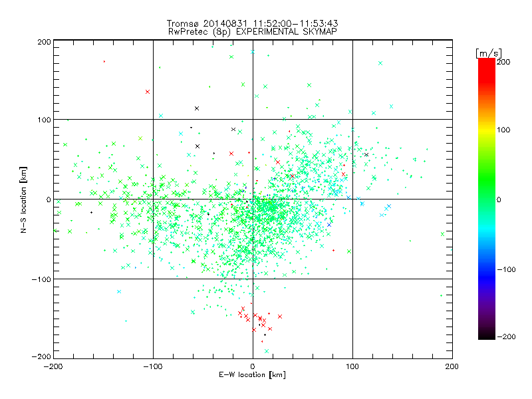The image size is (532, 399).
Task: Pick the deep blue band of the colorbar
Action: pos(487,277)
